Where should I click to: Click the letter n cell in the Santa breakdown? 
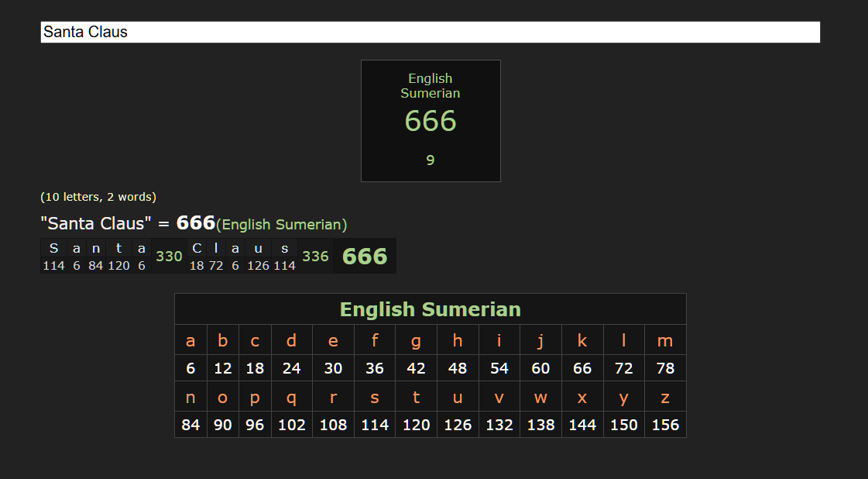click(x=96, y=248)
